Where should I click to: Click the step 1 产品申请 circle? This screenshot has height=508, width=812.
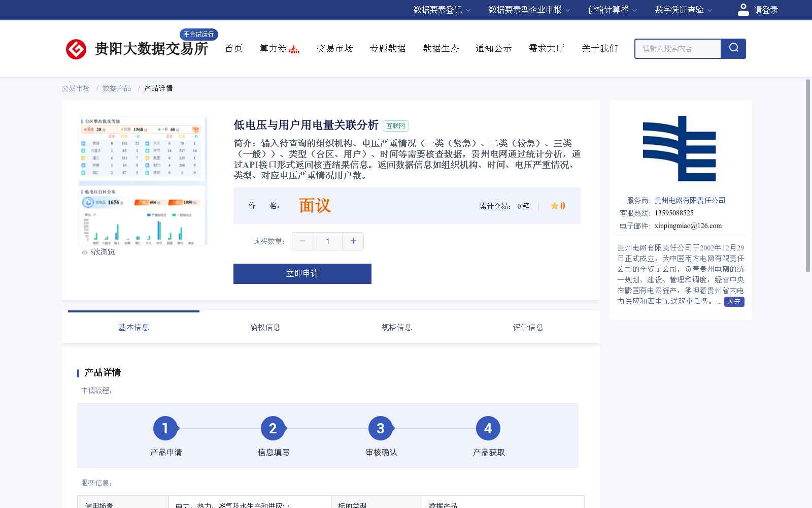click(x=165, y=428)
